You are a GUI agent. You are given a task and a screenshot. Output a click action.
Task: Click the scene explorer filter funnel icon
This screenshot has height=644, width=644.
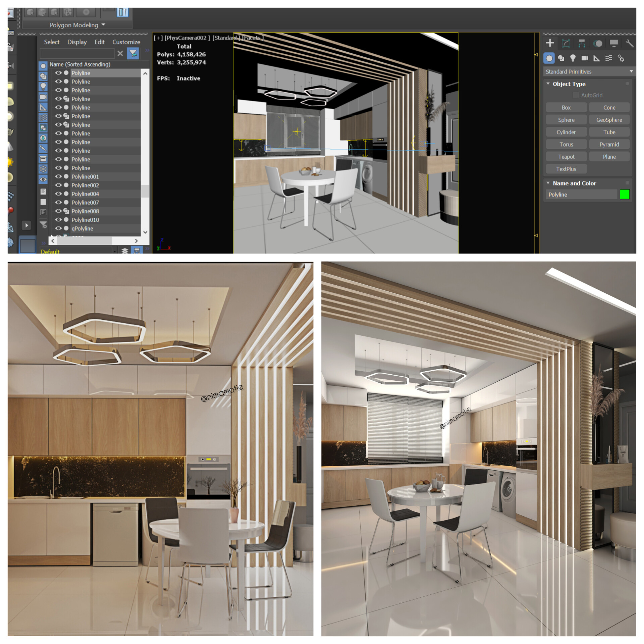133,53
